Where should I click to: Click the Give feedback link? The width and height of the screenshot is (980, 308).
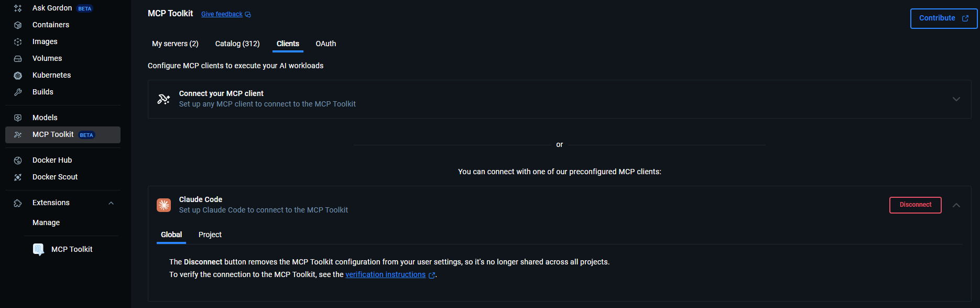click(222, 14)
